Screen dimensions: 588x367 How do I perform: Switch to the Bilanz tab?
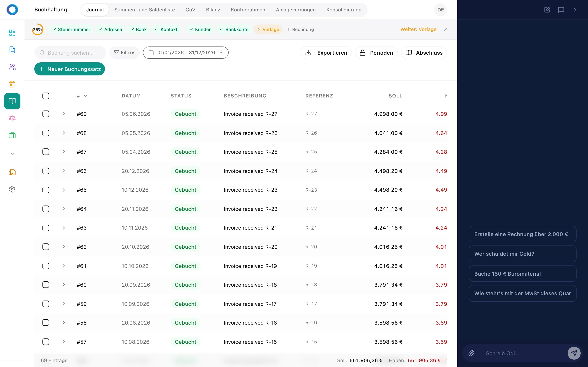coord(213,10)
